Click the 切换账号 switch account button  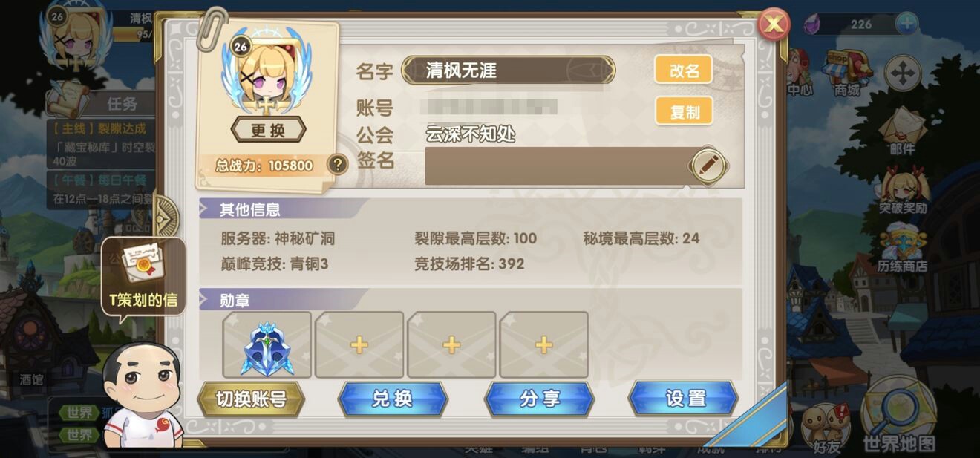(x=251, y=399)
